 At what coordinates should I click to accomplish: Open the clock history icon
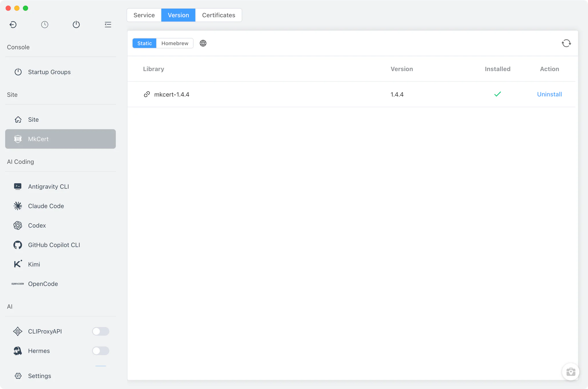tap(45, 24)
